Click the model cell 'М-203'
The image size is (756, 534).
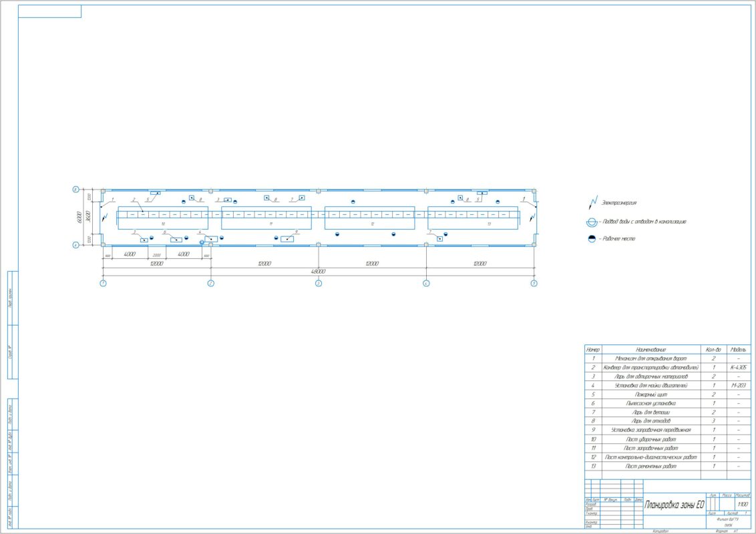(739, 386)
